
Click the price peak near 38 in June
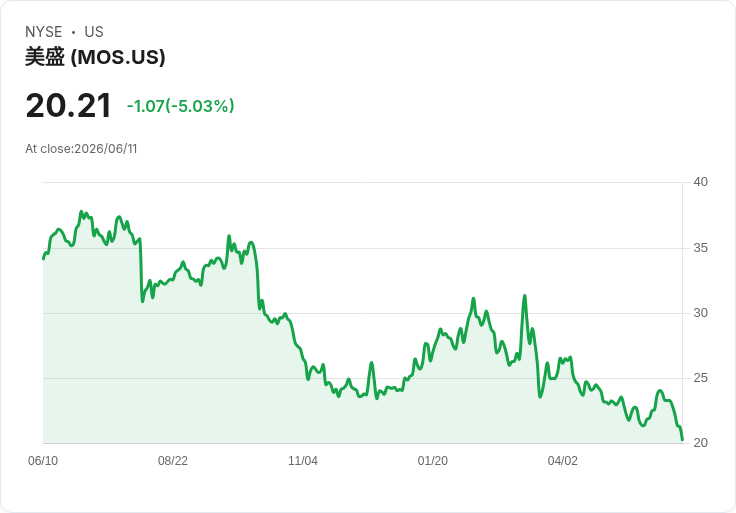coord(81,212)
